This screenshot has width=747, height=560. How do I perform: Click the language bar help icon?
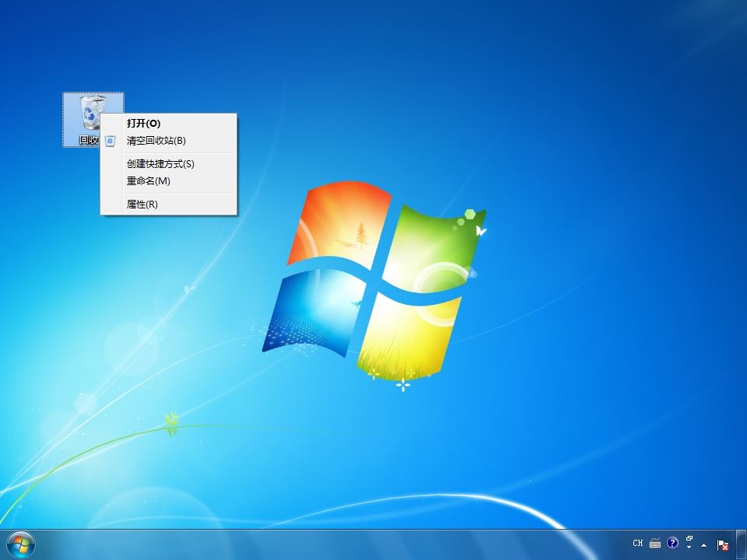(x=672, y=543)
